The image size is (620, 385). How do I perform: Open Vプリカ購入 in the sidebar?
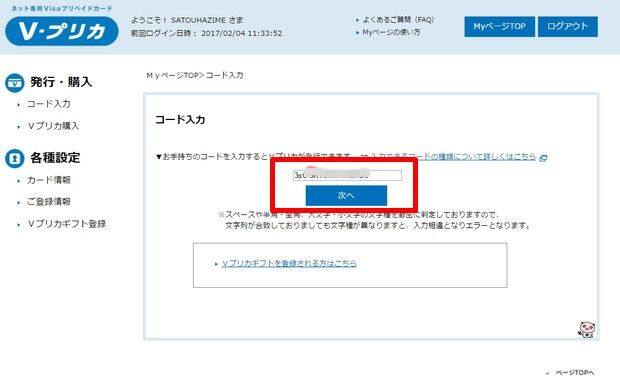pos(53,126)
